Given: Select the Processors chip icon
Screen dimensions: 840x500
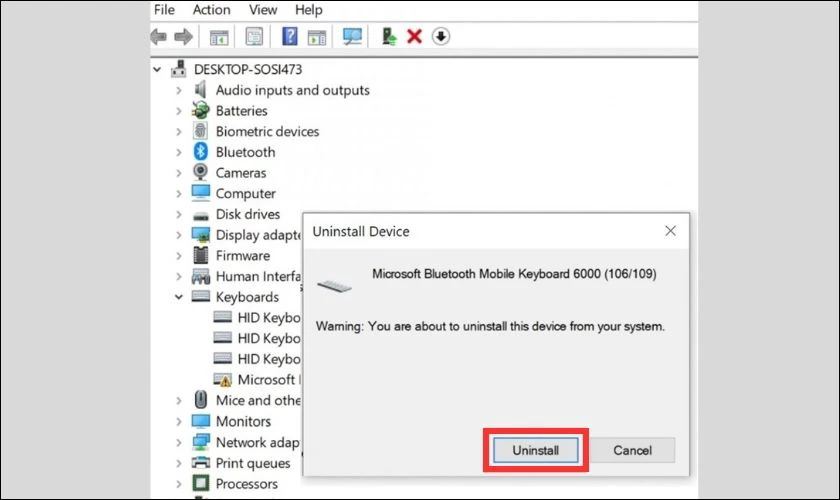Looking at the screenshot, I should coord(201,483).
